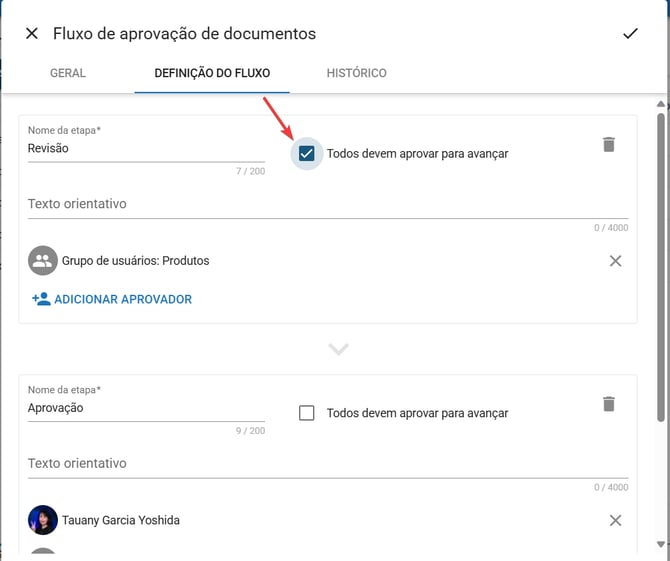Click 'Todos devem aprovar para avançar' label in Revisão
This screenshot has height=561, width=670.
pyautogui.click(x=417, y=153)
